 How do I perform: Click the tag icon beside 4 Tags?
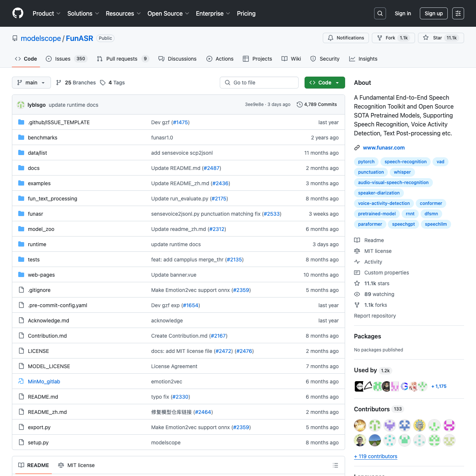coord(103,83)
